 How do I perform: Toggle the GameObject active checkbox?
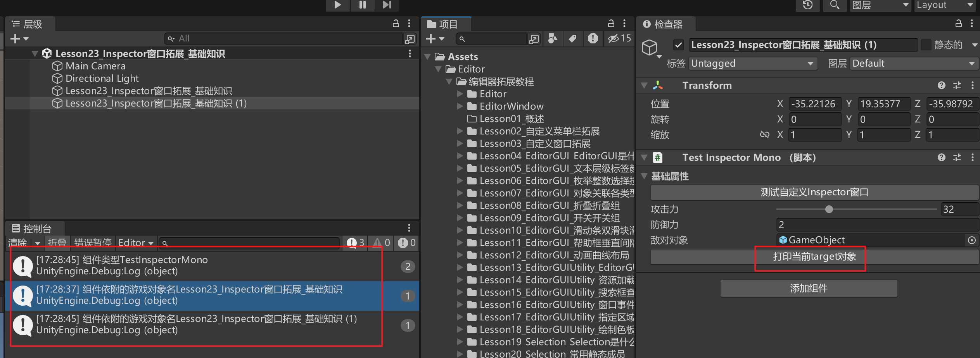pos(678,45)
